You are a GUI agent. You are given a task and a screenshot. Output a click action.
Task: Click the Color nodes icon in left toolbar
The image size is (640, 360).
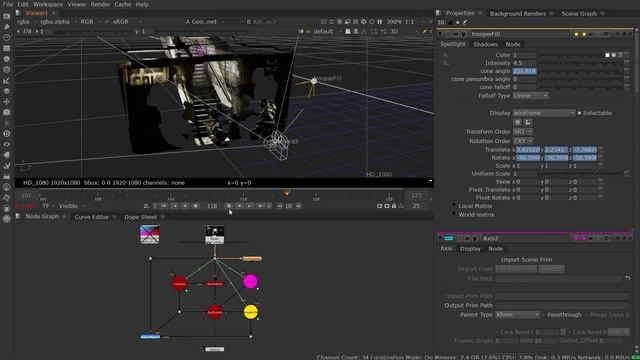point(7,59)
